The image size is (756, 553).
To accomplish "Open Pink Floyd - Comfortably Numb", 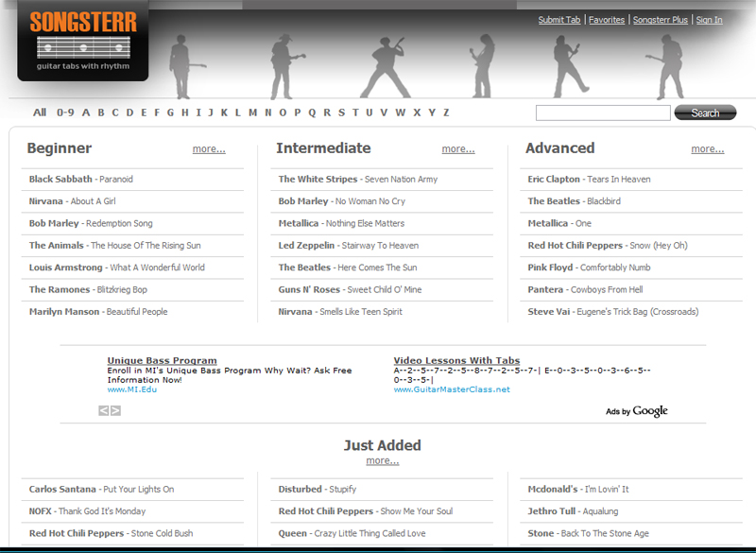I will pos(589,268).
